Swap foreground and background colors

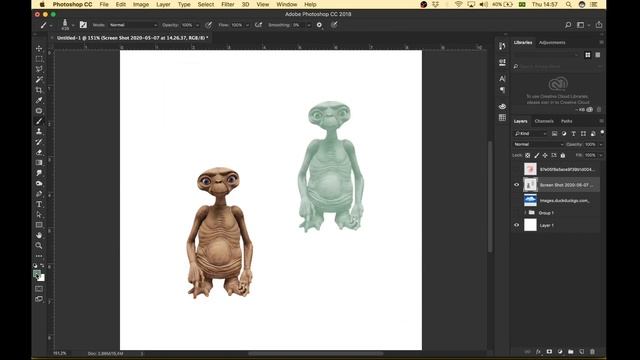point(42,265)
